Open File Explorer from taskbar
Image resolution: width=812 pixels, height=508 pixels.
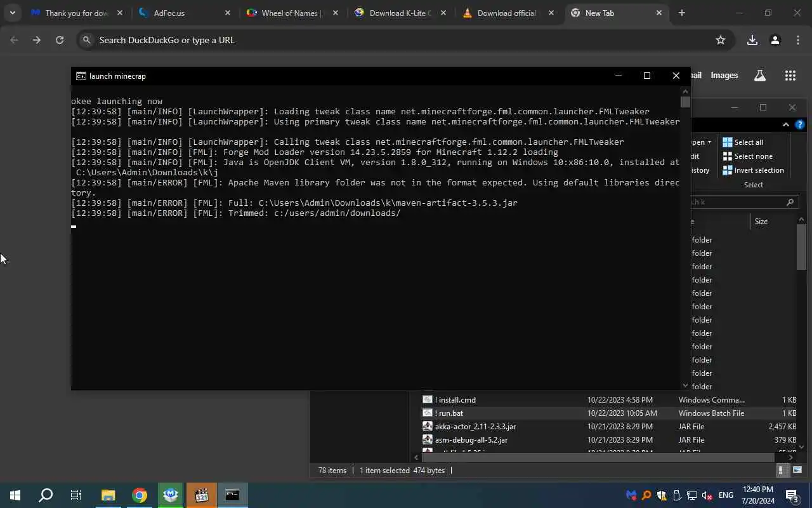(x=108, y=495)
